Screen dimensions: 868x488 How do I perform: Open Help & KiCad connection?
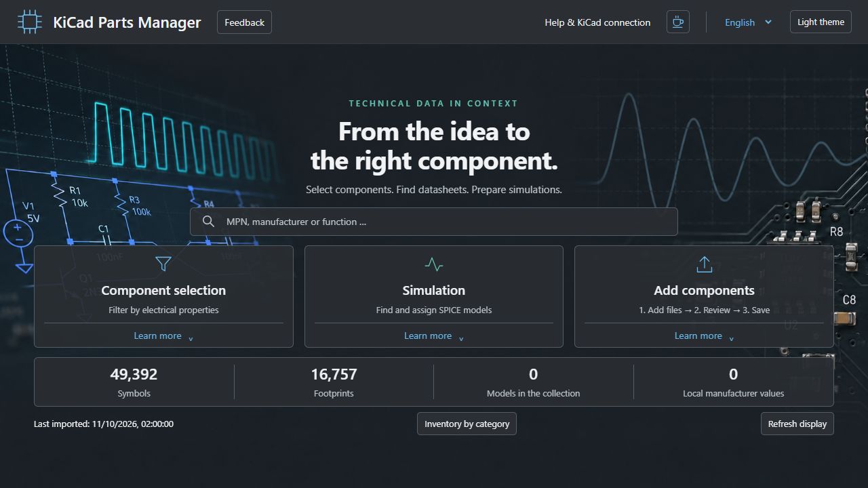tap(597, 22)
